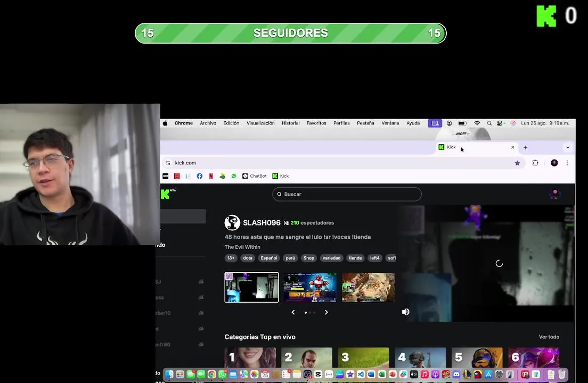The height and width of the screenshot is (383, 588).
Task: Select the Kick browser tab
Action: point(476,147)
